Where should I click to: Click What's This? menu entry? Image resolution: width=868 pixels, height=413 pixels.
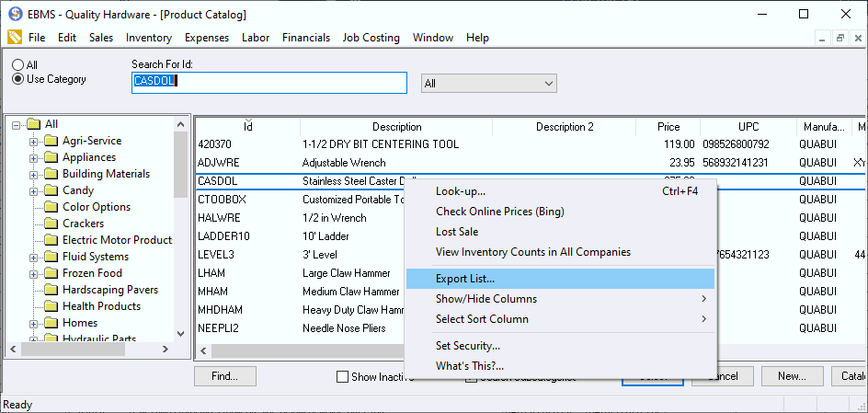(x=560, y=366)
